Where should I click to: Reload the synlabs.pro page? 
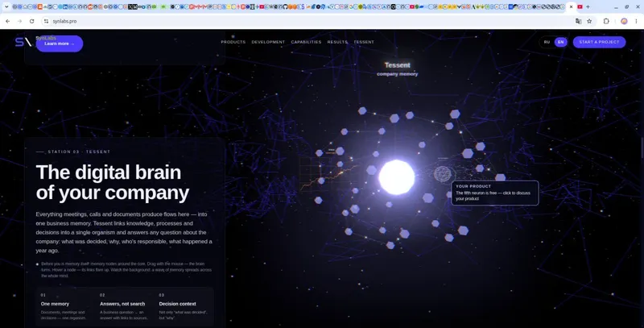(31, 21)
